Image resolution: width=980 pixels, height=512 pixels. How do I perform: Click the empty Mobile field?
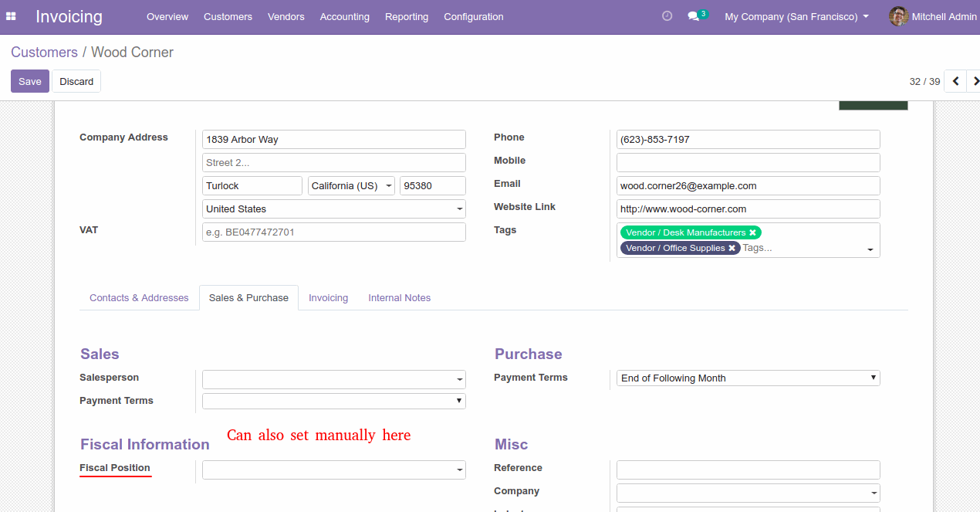(749, 163)
